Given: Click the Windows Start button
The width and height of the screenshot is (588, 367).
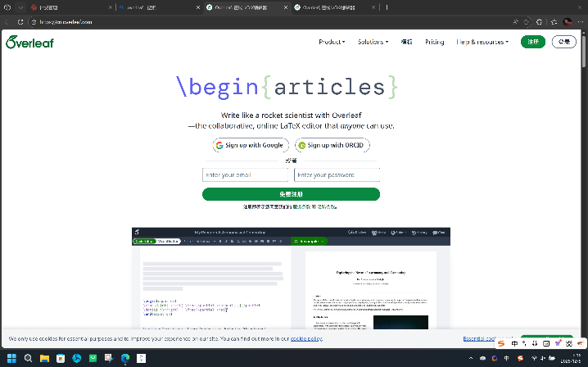Looking at the screenshot, I should 11,359.
